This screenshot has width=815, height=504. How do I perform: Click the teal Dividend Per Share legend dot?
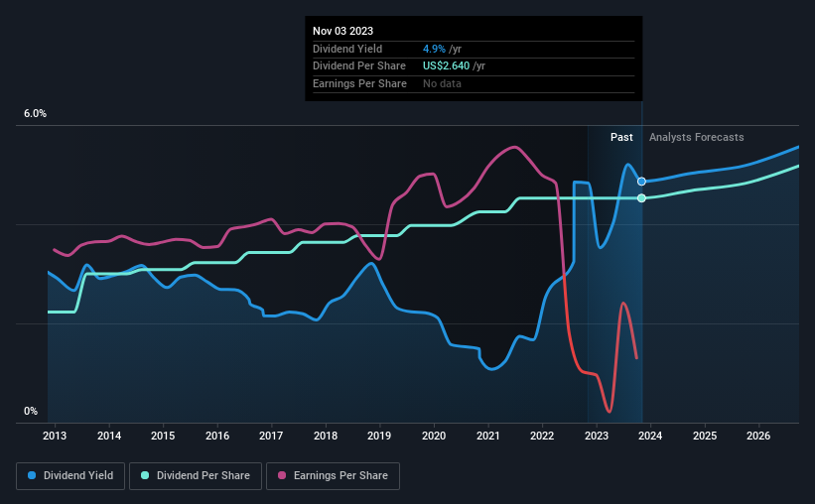(145, 476)
